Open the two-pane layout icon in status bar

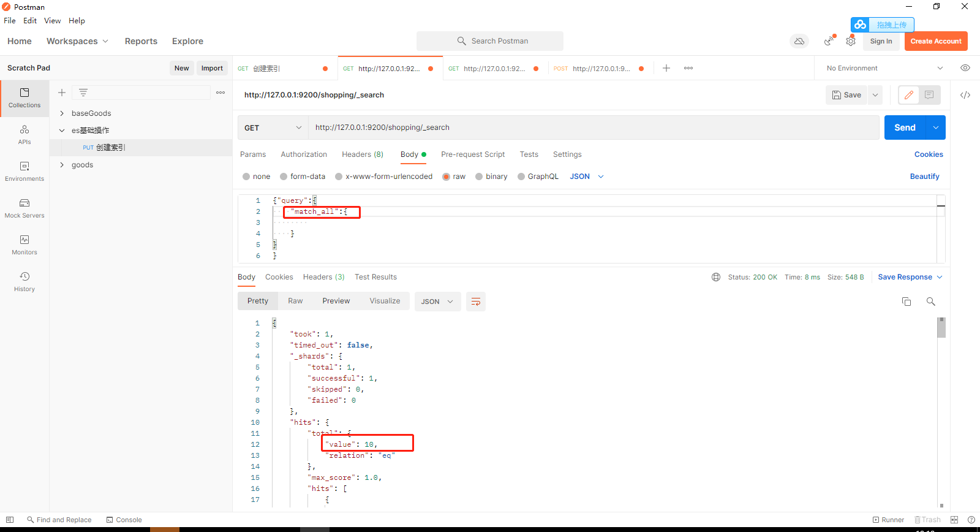pos(954,520)
